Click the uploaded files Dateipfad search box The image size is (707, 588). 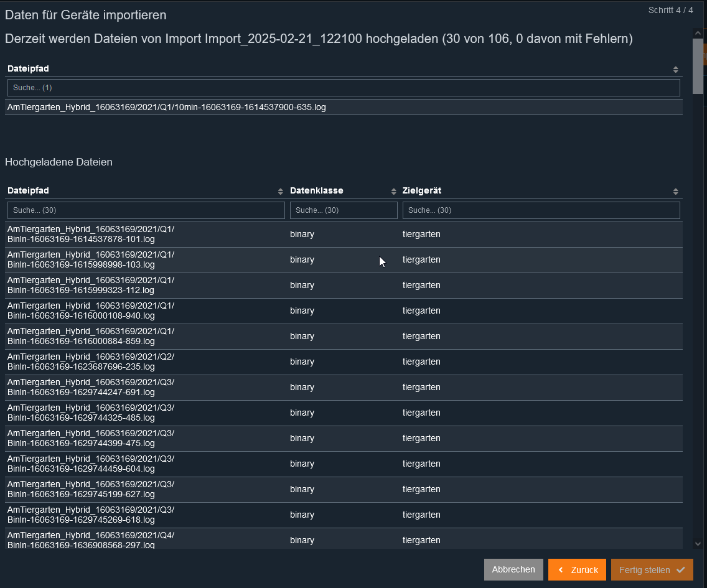(x=146, y=210)
